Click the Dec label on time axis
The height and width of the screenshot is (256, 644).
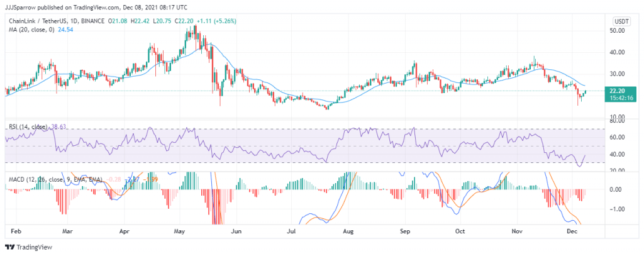point(574,231)
